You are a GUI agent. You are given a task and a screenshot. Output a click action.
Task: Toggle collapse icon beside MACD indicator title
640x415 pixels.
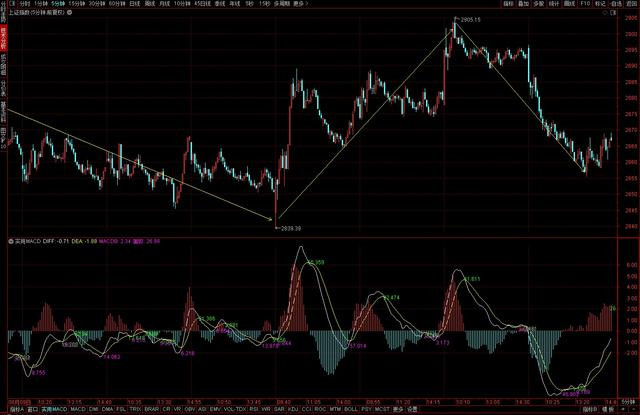pos(11,241)
